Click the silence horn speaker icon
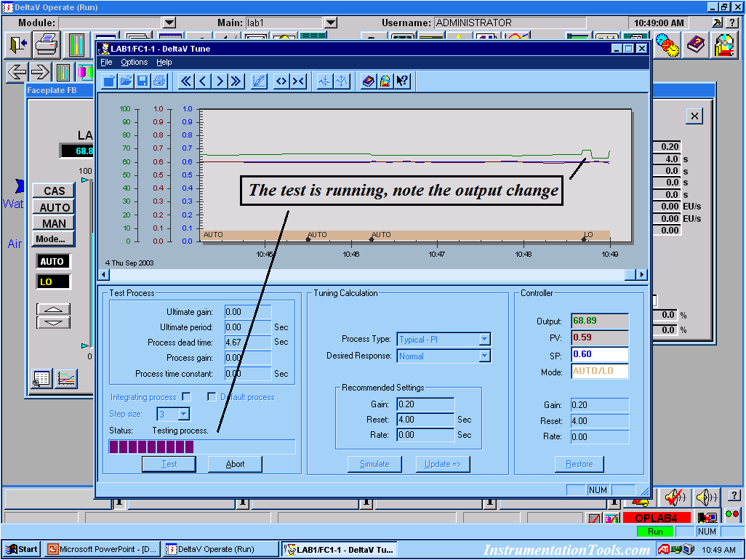The height and width of the screenshot is (560, 746). click(707, 497)
